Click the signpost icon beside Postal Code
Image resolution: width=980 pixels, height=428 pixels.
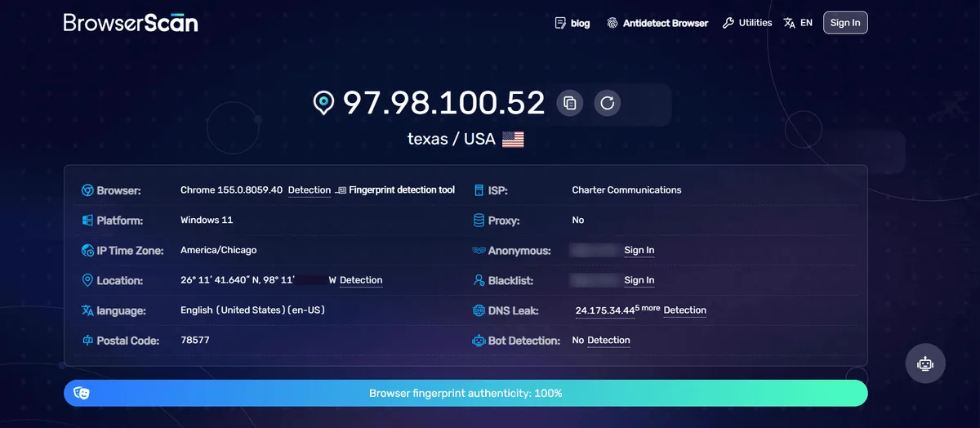(87, 341)
